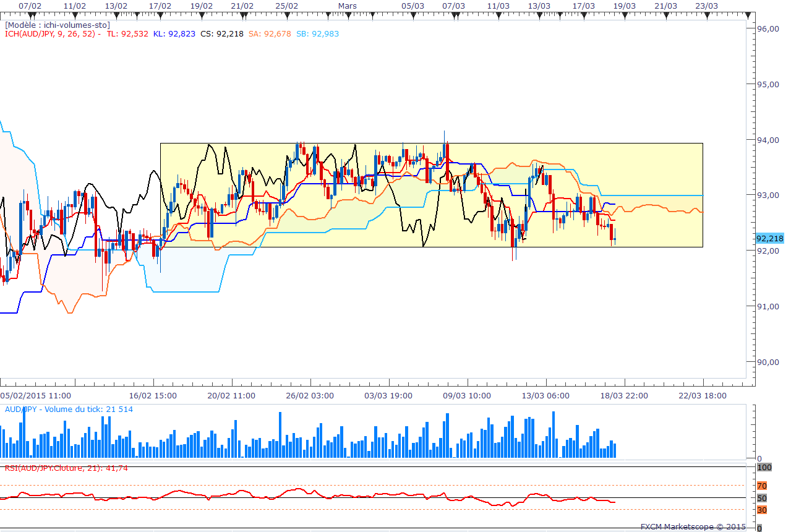Click the red TL: 92,532 value

click(x=127, y=34)
